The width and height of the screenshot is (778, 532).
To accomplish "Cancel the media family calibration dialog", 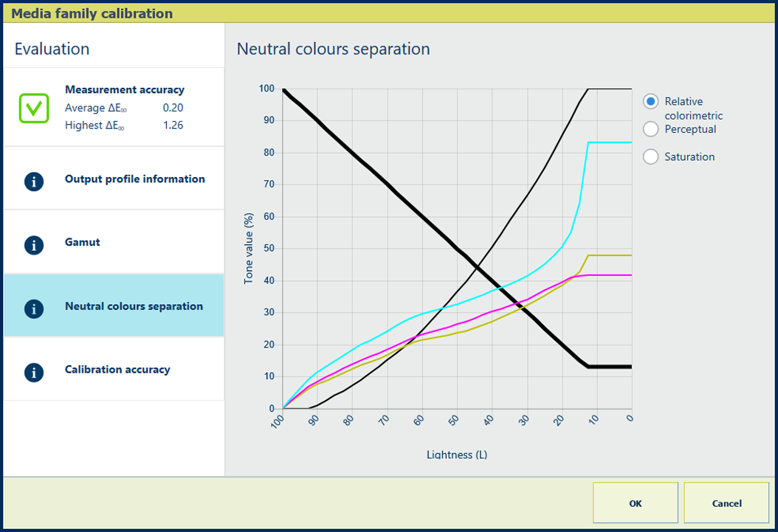I will [726, 503].
